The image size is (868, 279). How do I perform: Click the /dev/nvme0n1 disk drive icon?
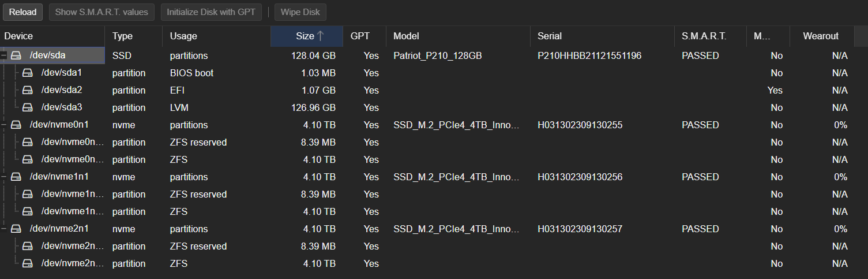[16, 125]
